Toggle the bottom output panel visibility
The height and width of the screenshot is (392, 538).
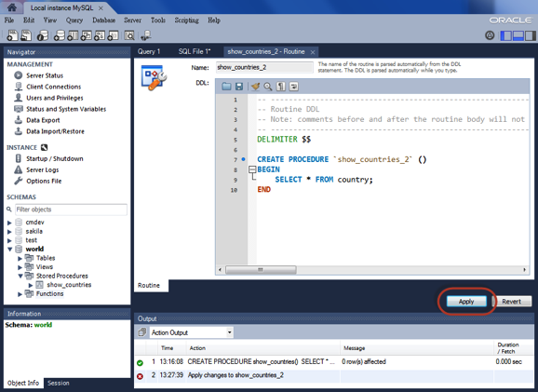point(518,35)
